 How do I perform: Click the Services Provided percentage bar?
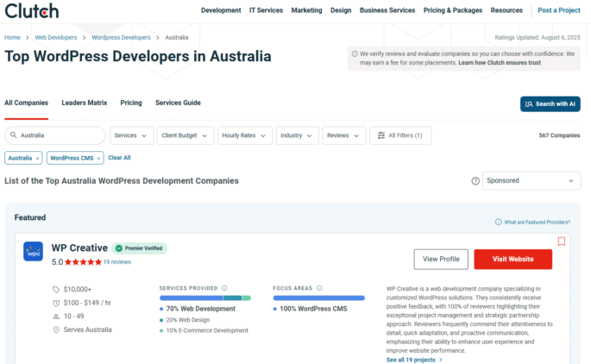click(x=205, y=298)
